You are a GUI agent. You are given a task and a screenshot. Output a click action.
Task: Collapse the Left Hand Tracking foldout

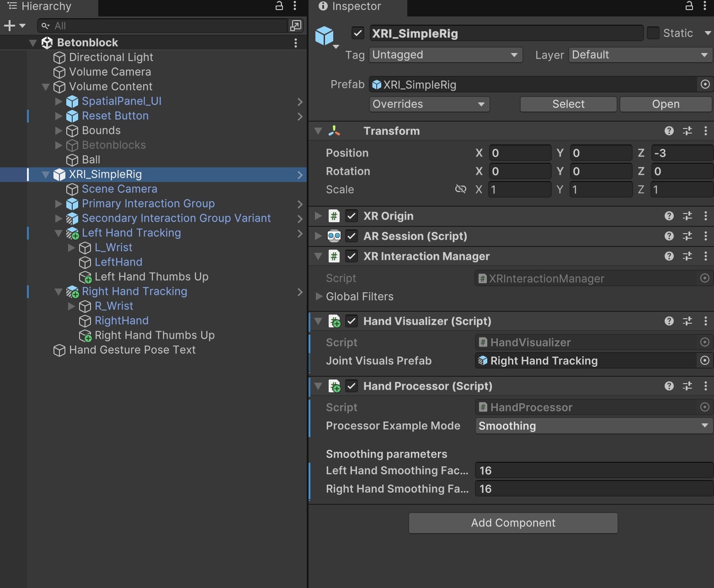(58, 233)
